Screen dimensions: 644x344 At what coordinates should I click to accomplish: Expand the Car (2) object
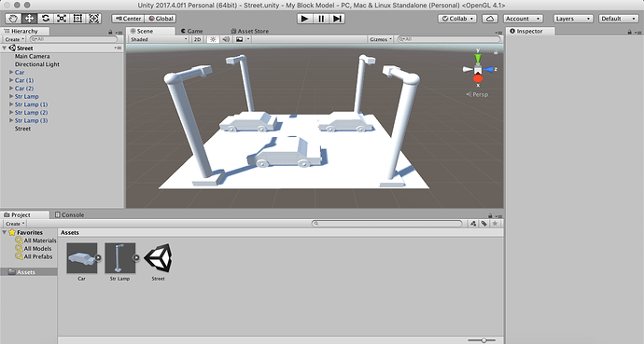(11, 89)
